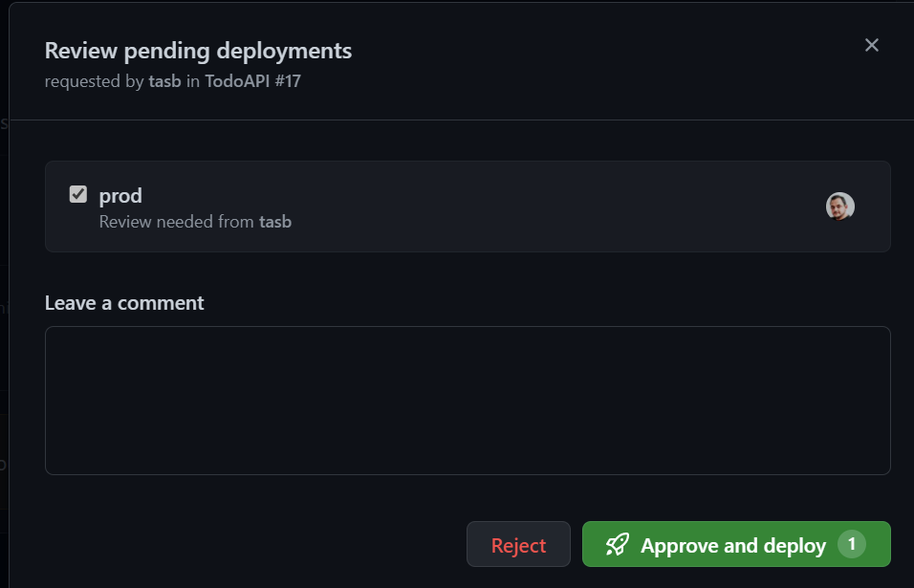The height and width of the screenshot is (588, 914).
Task: Click the checkmark inside the prod checkbox
Action: click(x=78, y=194)
